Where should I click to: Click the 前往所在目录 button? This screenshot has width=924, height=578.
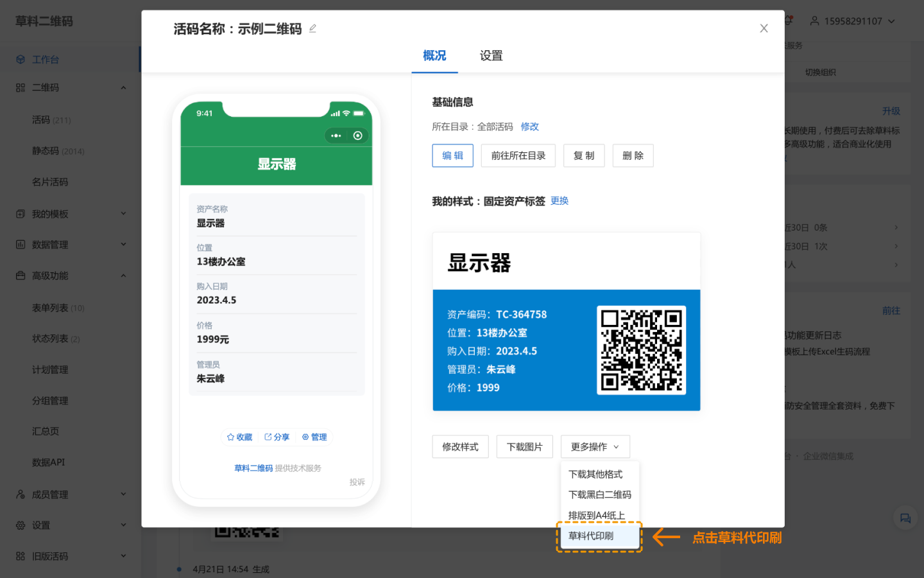point(518,155)
